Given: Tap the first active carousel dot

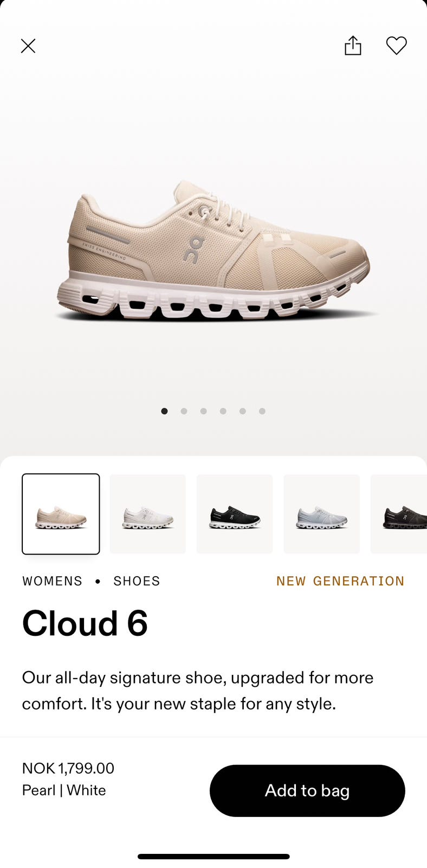Looking at the screenshot, I should [x=164, y=411].
